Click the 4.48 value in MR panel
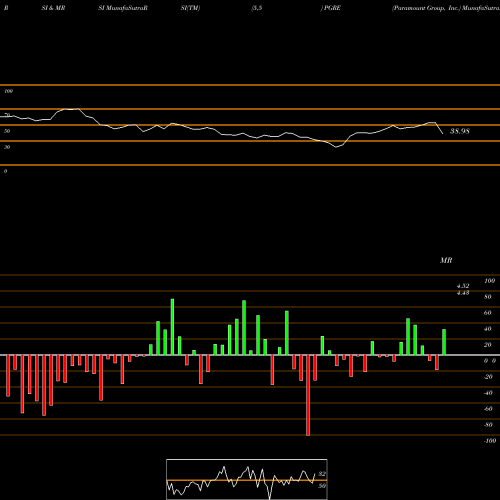Image resolution: width=500 pixels, height=500 pixels. (463, 293)
